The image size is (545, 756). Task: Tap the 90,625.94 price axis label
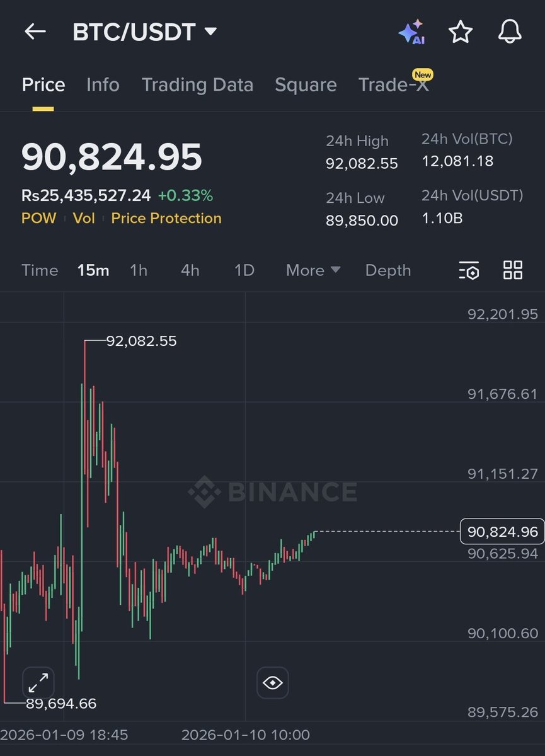point(503,554)
